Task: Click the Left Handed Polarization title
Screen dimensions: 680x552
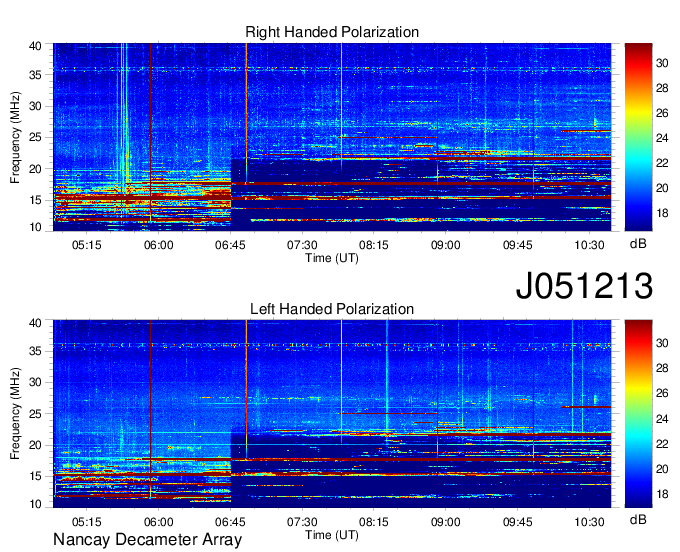Action: coord(332,309)
